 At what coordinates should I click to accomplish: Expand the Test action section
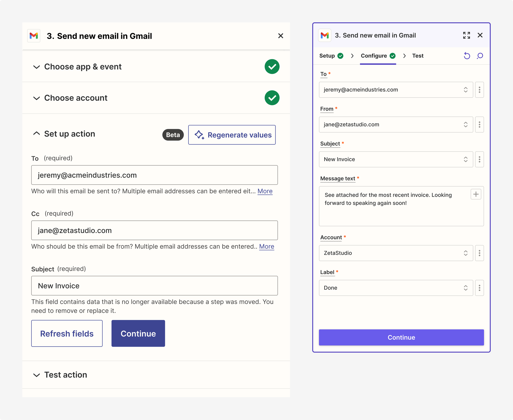point(37,375)
